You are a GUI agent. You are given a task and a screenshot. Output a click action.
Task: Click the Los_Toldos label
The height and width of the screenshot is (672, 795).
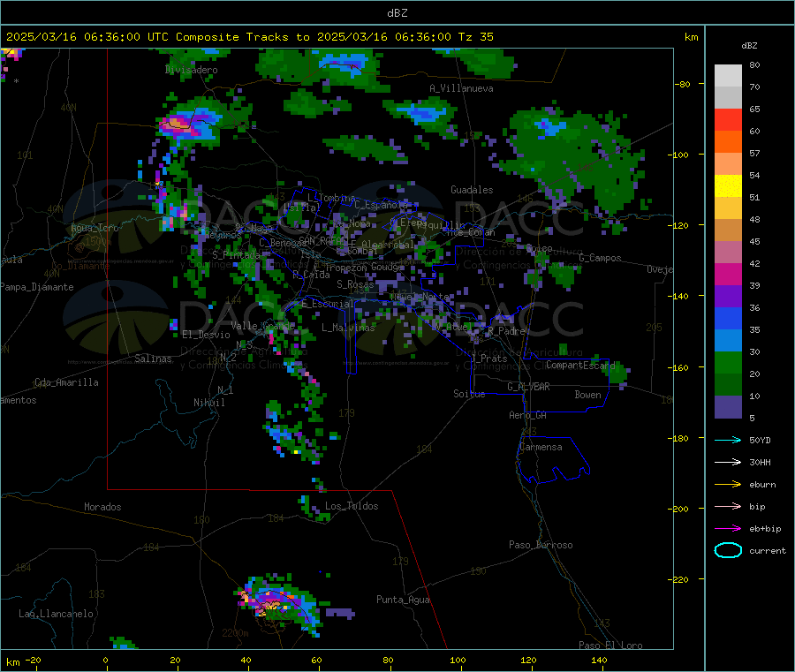pos(352,506)
